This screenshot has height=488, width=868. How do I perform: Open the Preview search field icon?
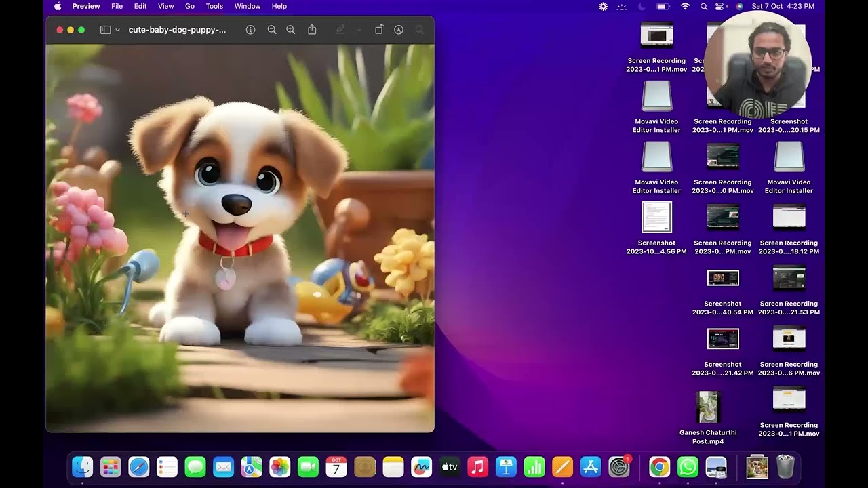pyautogui.click(x=420, y=30)
